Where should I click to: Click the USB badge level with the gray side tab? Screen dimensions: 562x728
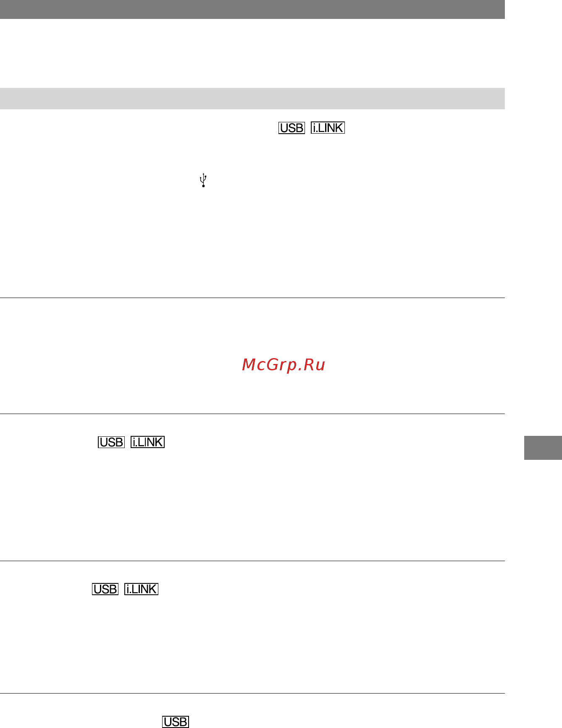111,442
